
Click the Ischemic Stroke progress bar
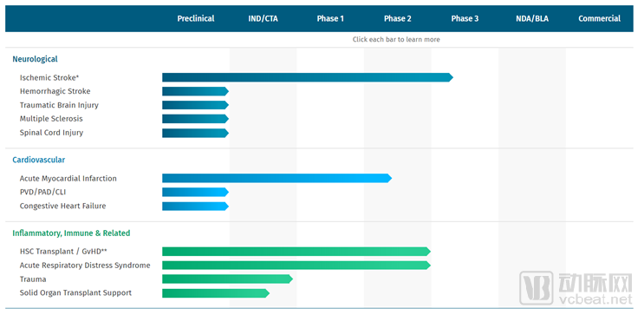tap(308, 77)
